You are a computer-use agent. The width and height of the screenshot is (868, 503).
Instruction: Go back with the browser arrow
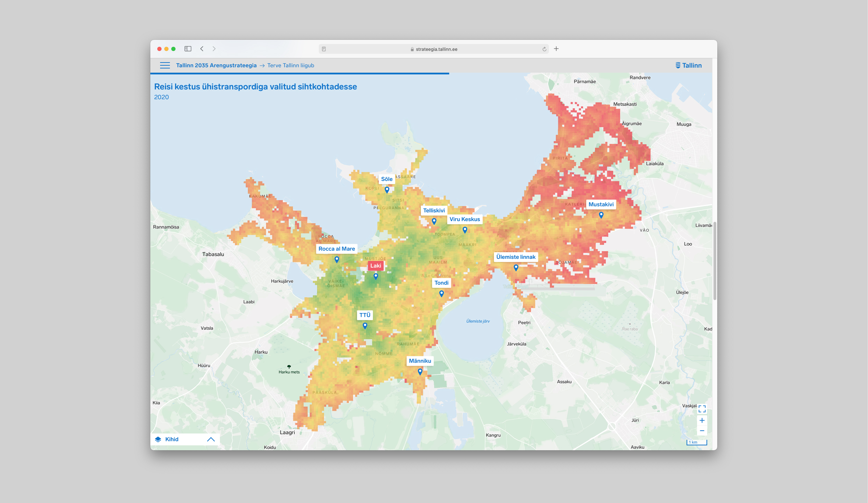point(202,49)
